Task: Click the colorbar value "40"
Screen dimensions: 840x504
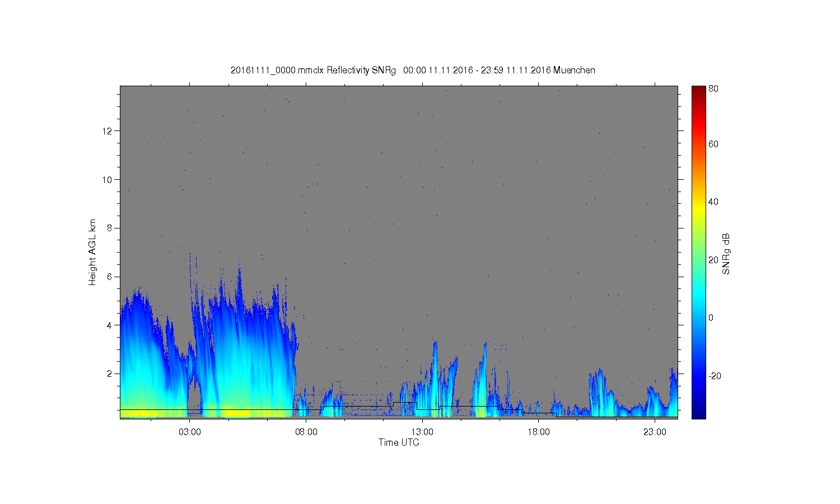Action: (713, 202)
